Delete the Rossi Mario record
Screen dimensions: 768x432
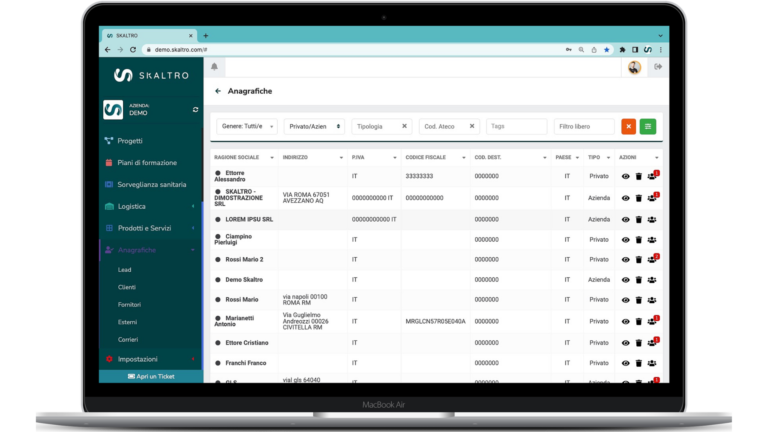coord(639,300)
